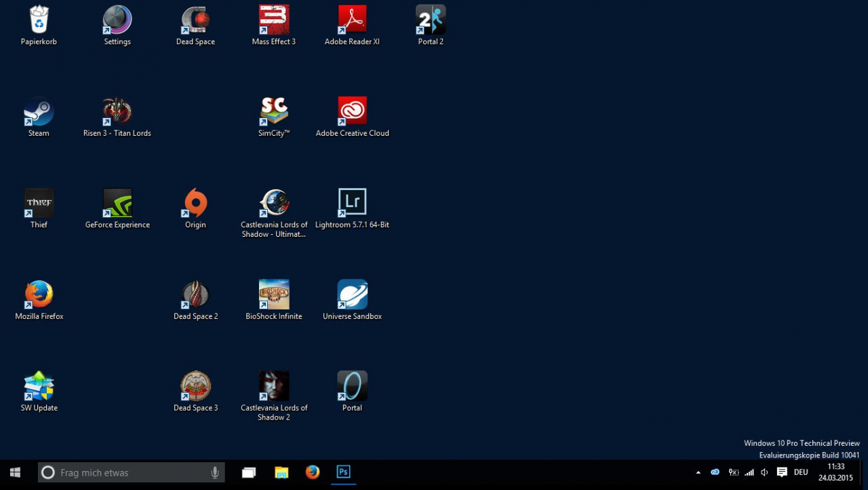
Task: Click the Frag mich etwas search box
Action: point(131,472)
